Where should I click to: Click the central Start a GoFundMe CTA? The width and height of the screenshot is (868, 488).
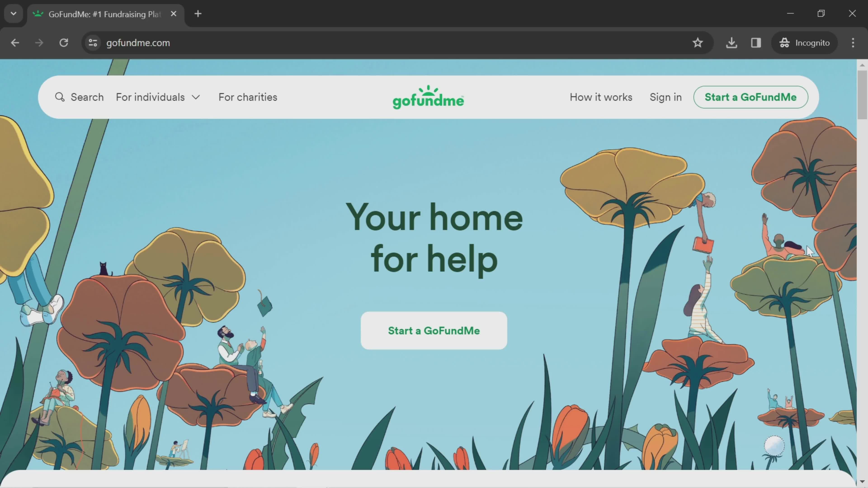[x=434, y=331]
